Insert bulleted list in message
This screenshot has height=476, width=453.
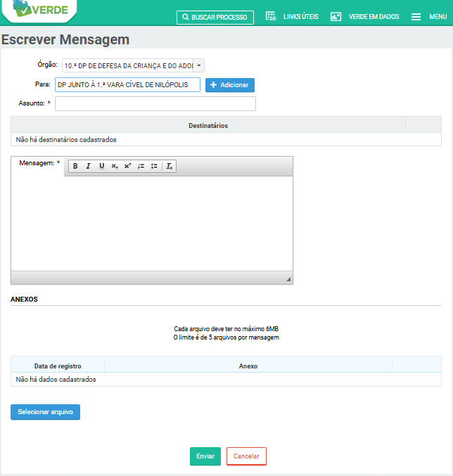click(154, 166)
